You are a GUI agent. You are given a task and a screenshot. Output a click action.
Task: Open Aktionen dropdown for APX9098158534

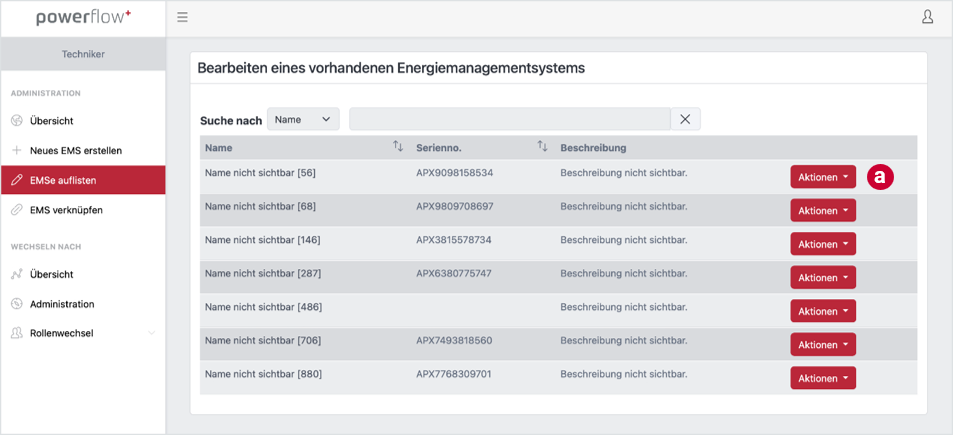[823, 177]
